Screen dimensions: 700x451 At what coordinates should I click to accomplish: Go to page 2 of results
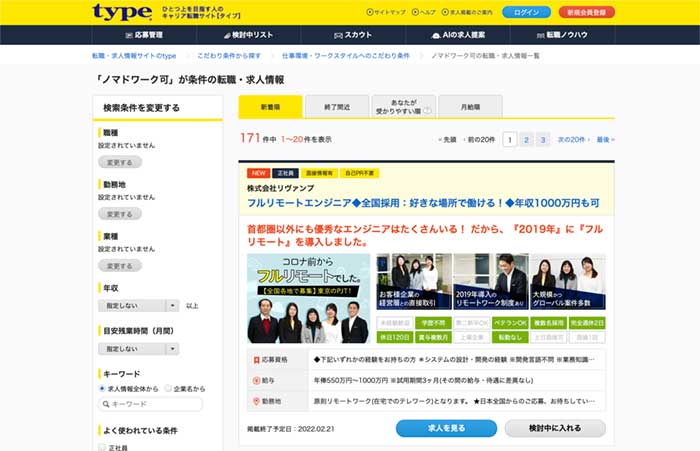coord(526,139)
